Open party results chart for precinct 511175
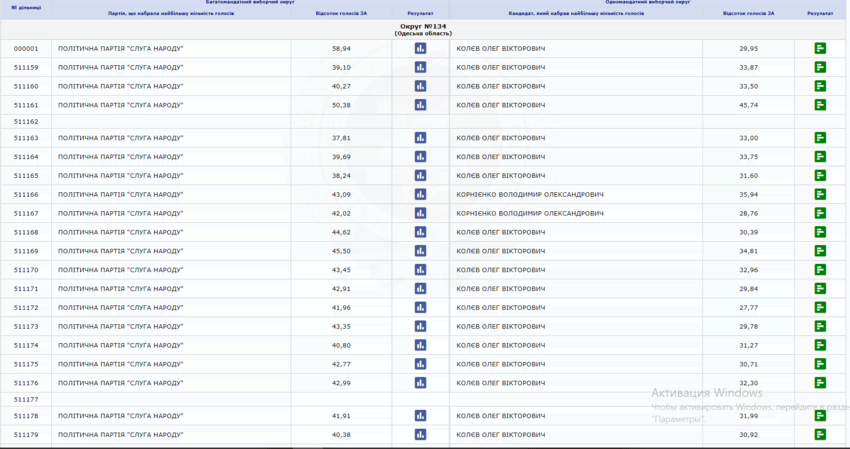Viewport: 850px width, 449px height. [x=420, y=364]
